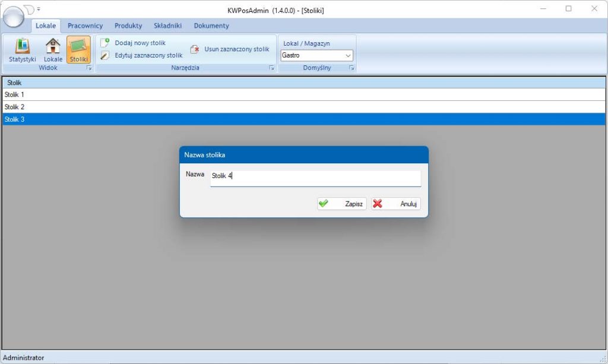Open the Dokumenty ribbon tab
This screenshot has height=364, width=608.
coord(211,26)
